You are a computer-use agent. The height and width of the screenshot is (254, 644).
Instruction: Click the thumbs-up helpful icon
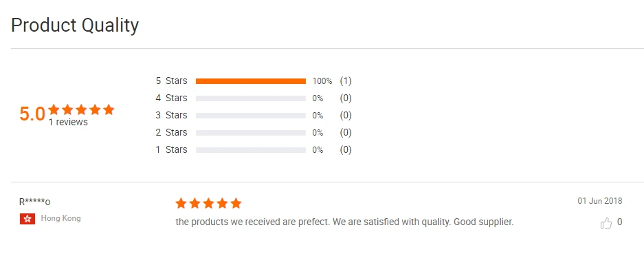(x=606, y=223)
